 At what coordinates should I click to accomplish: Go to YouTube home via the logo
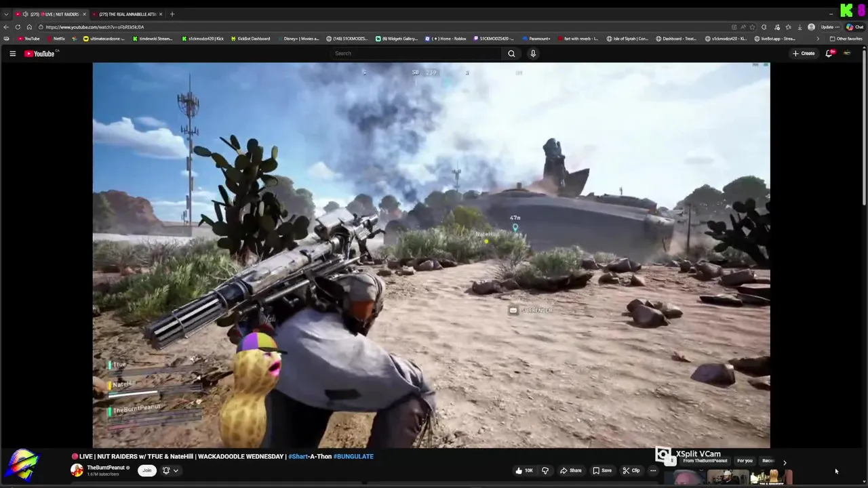click(39, 54)
